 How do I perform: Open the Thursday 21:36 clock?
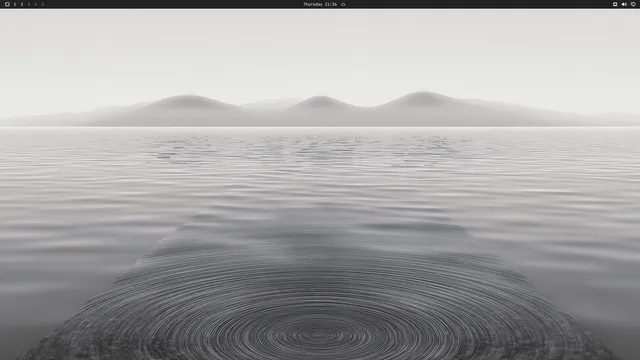pyautogui.click(x=320, y=4)
